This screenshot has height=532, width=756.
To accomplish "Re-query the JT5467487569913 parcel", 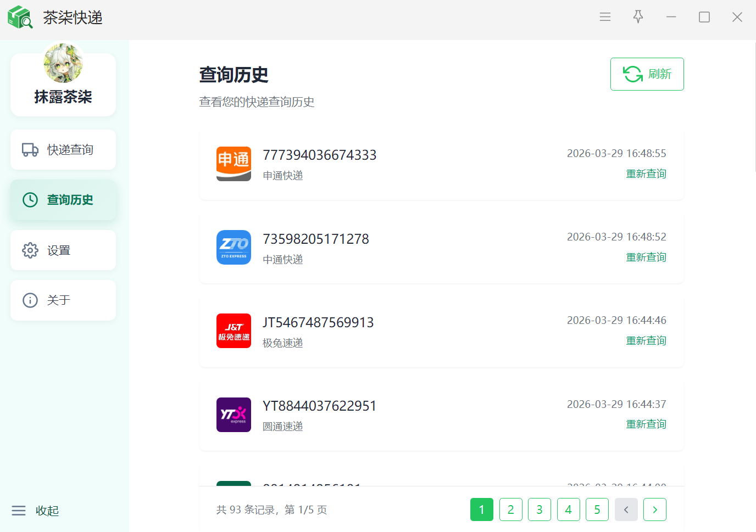I will coord(646,341).
